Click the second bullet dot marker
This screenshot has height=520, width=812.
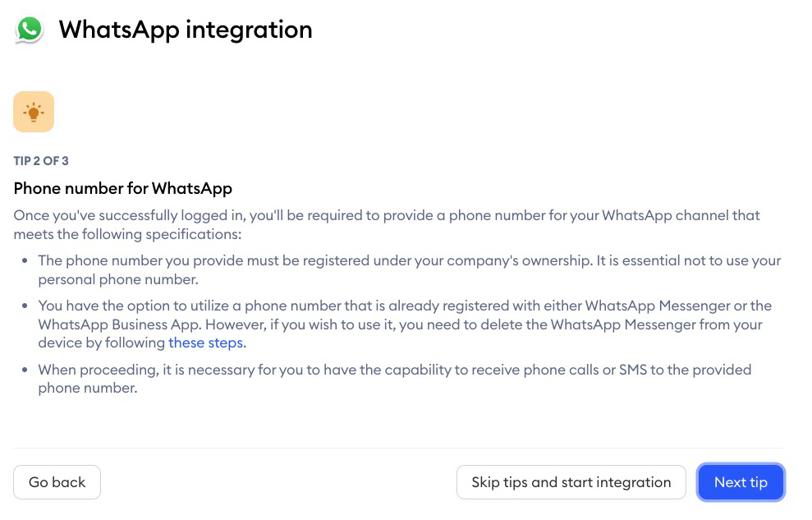(25, 306)
